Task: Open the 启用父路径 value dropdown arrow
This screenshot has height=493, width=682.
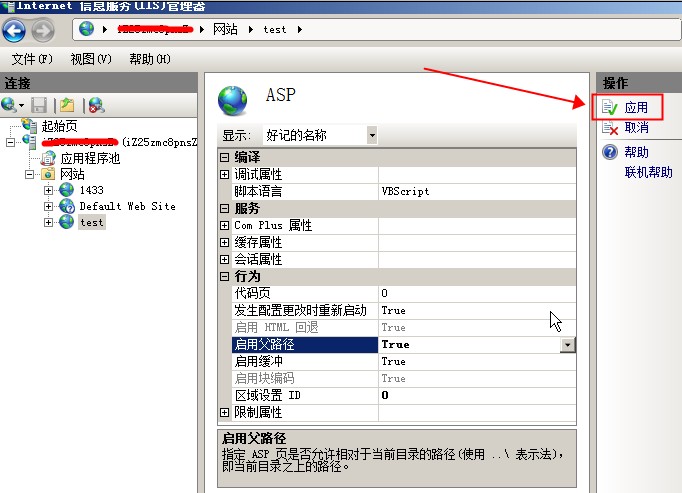Action: pyautogui.click(x=568, y=344)
